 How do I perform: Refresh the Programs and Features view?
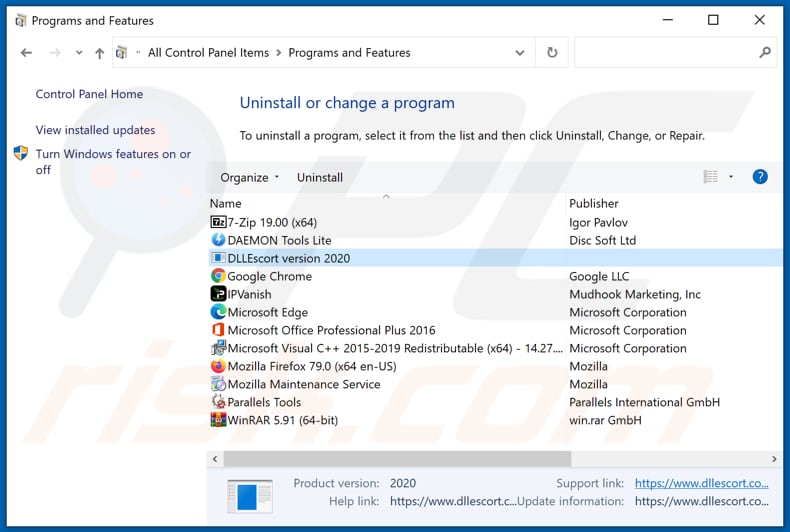(552, 52)
